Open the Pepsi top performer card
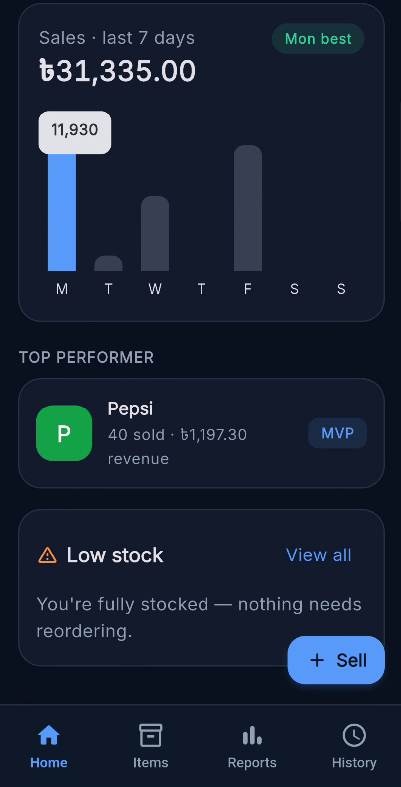The image size is (401, 787). pos(201,433)
